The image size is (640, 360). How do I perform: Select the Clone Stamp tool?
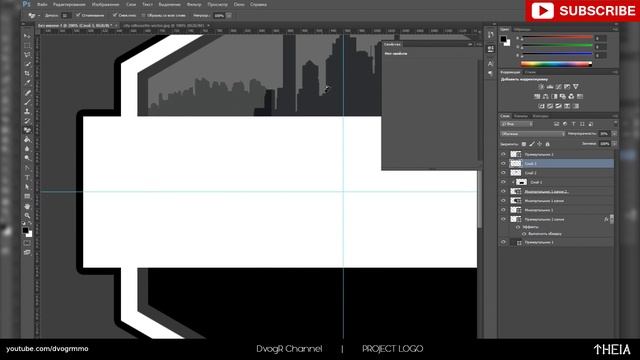27,111
